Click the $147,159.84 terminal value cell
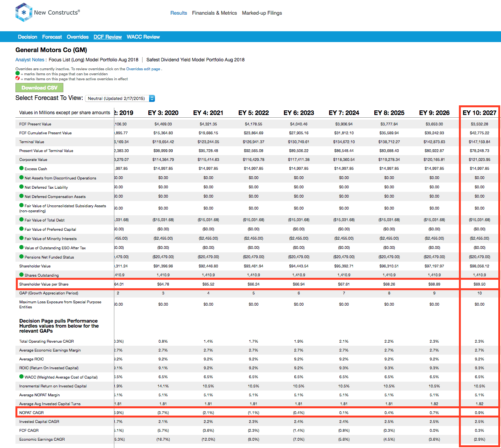501x448 pixels. click(x=479, y=142)
